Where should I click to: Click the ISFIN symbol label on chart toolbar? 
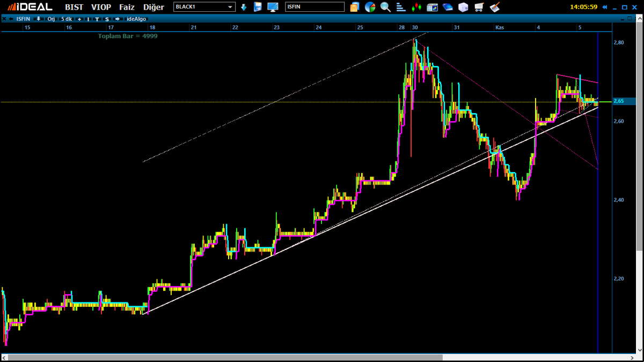[x=24, y=19]
